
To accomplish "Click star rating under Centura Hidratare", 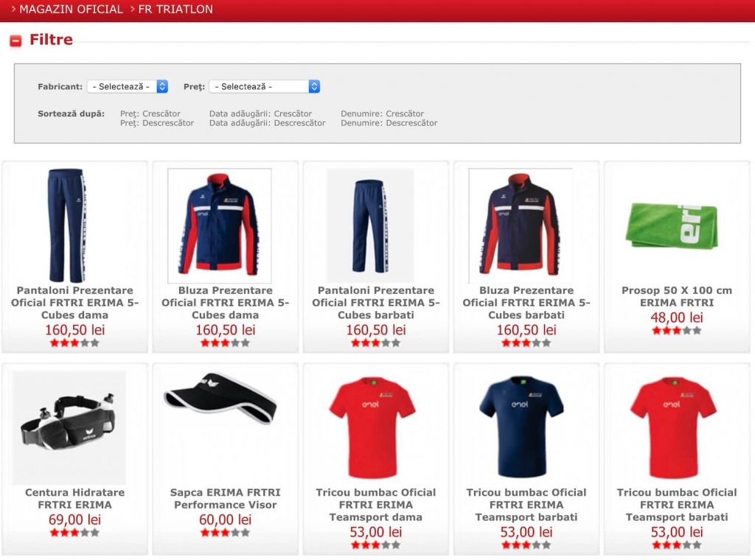I will click(x=74, y=532).
